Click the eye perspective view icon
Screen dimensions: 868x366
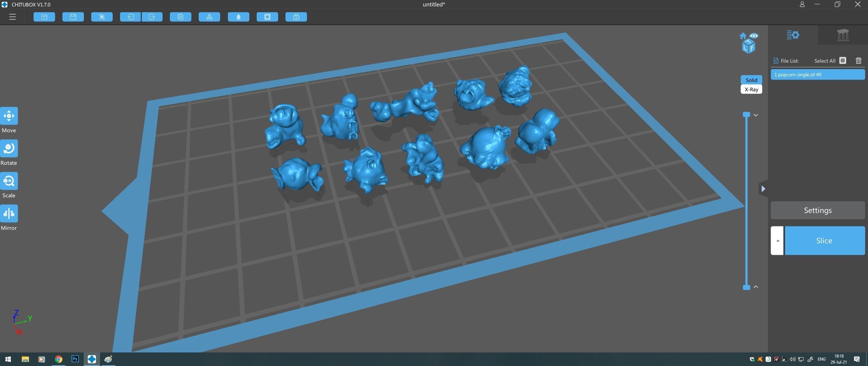[x=754, y=36]
